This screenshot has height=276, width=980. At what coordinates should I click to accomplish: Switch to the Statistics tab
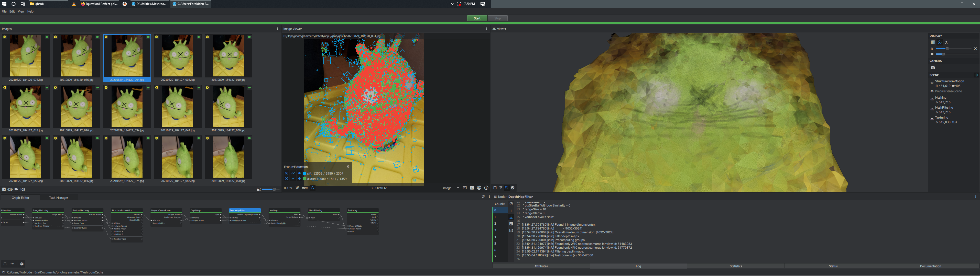736,266
